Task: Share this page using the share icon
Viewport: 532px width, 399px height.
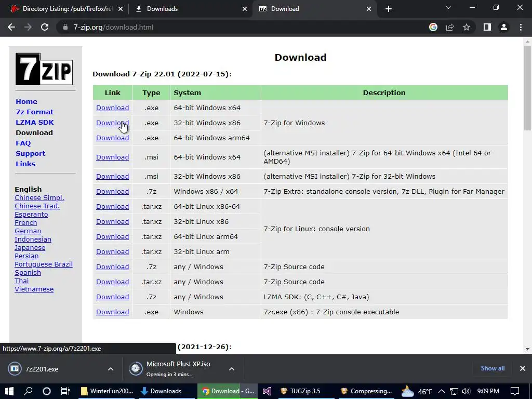Action: pyautogui.click(x=450, y=27)
